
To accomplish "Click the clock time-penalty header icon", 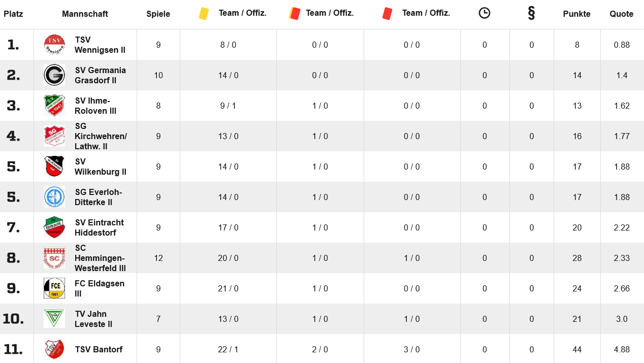I will coord(485,13).
